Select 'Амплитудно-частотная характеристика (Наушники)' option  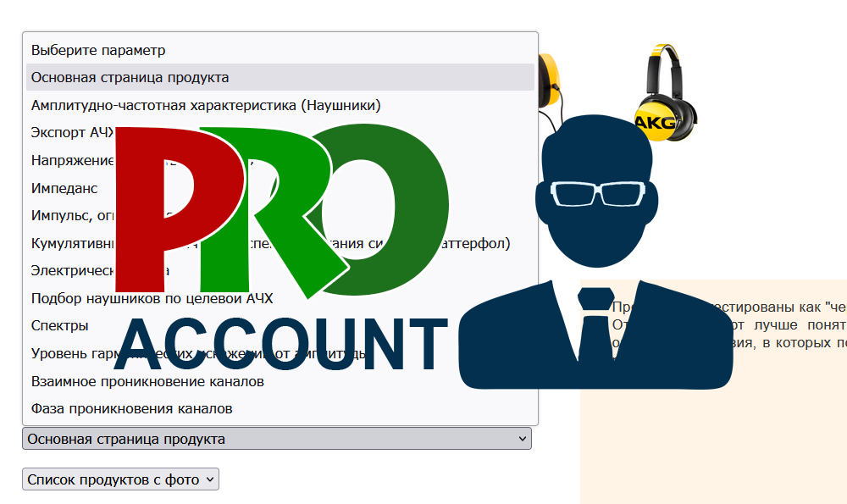point(206,105)
